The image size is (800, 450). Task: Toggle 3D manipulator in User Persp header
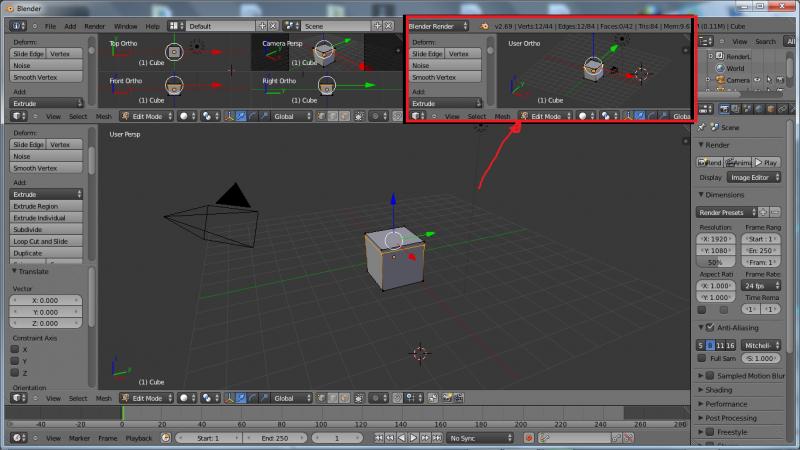(229, 398)
